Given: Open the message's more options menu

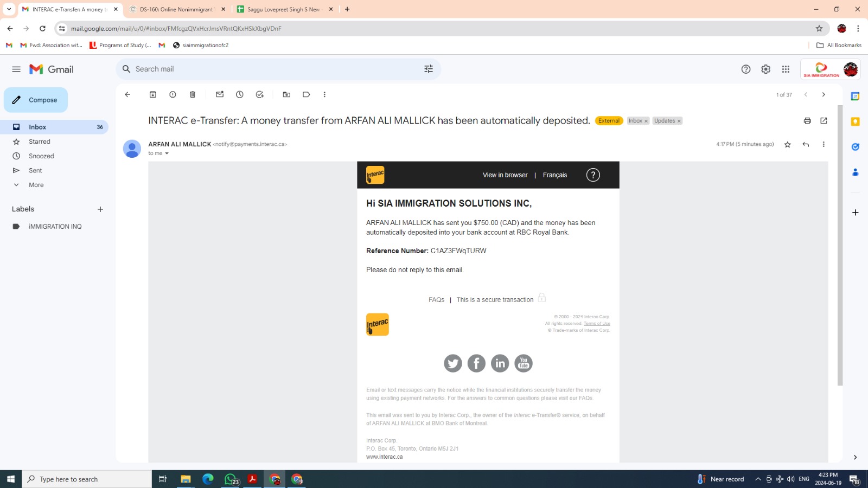Looking at the screenshot, I should (824, 144).
